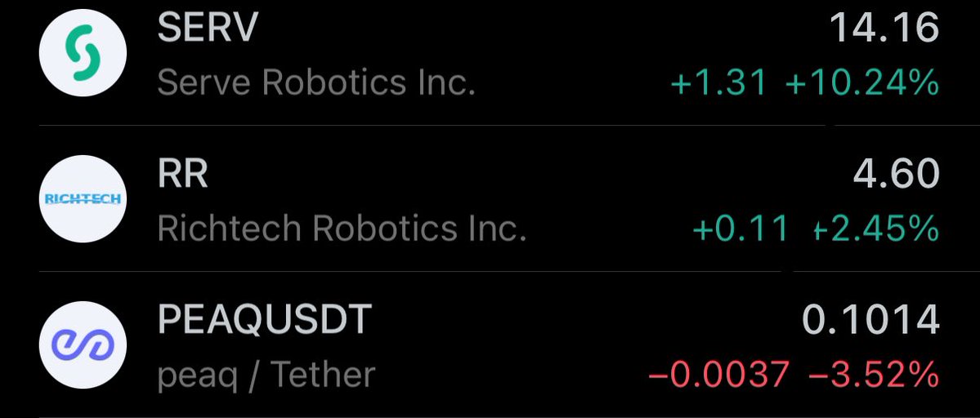Select the Richtech Robotics Inc. company name
The width and height of the screenshot is (980, 418).
click(x=342, y=229)
